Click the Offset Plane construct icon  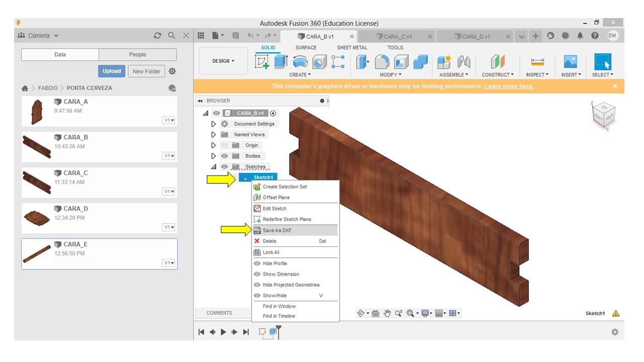tap(498, 62)
